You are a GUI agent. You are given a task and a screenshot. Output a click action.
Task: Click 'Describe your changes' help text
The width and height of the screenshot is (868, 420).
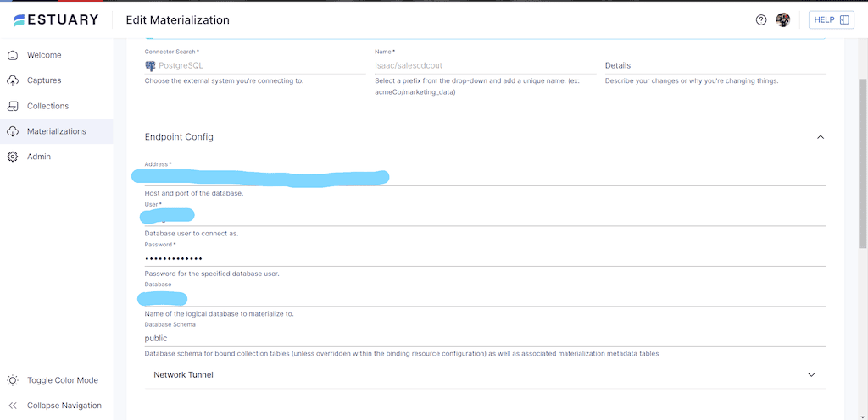pos(692,80)
